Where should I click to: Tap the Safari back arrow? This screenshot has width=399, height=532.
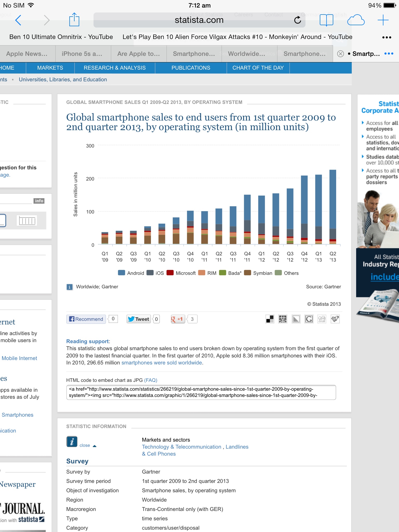[x=18, y=20]
